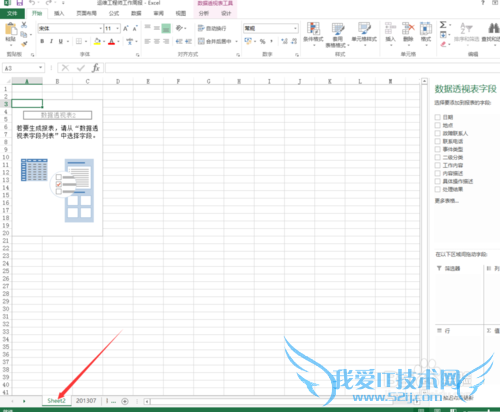This screenshot has height=412, width=500.
Task: Click the formula bar input field
Action: point(302,68)
